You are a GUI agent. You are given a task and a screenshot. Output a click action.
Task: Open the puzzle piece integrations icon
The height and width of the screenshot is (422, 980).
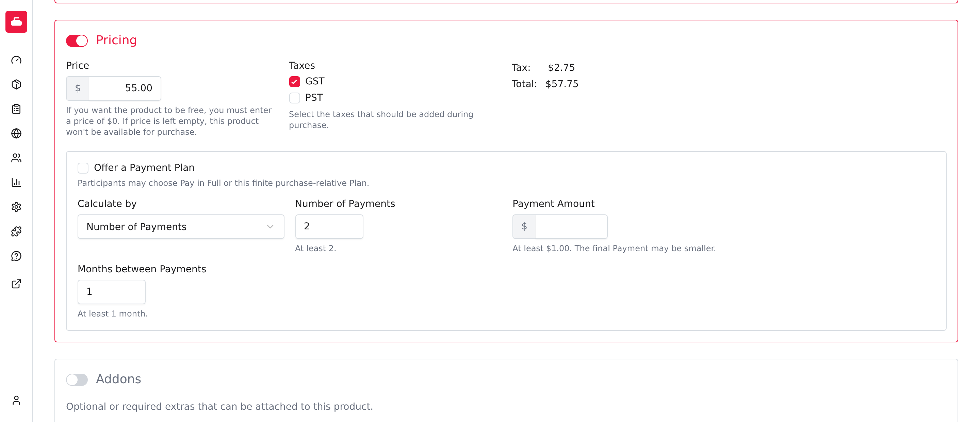point(16,231)
